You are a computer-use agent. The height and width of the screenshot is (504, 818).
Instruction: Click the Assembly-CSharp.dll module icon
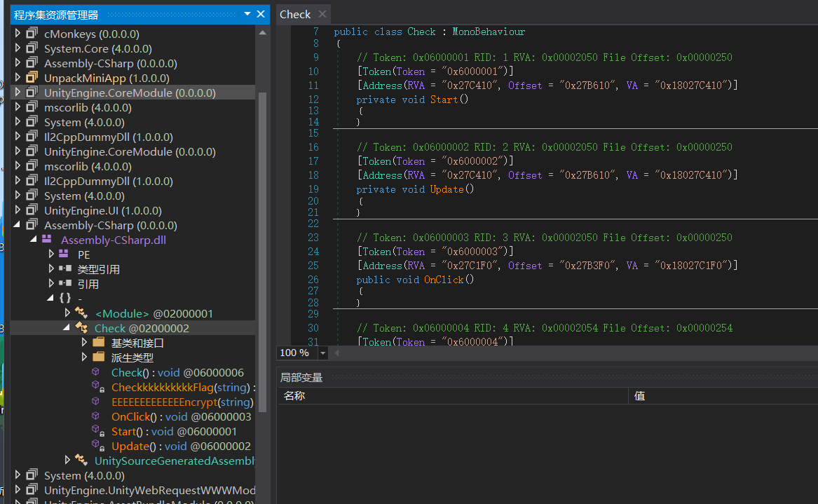(x=47, y=240)
